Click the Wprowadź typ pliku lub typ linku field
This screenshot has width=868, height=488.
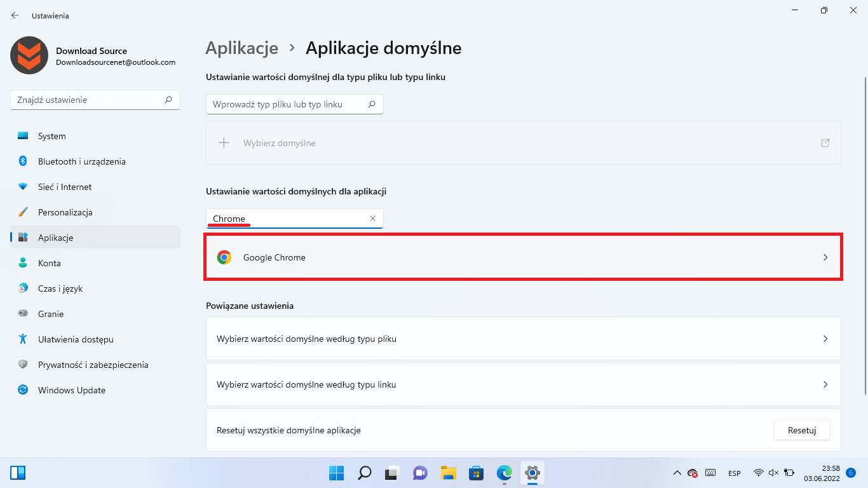coord(295,104)
